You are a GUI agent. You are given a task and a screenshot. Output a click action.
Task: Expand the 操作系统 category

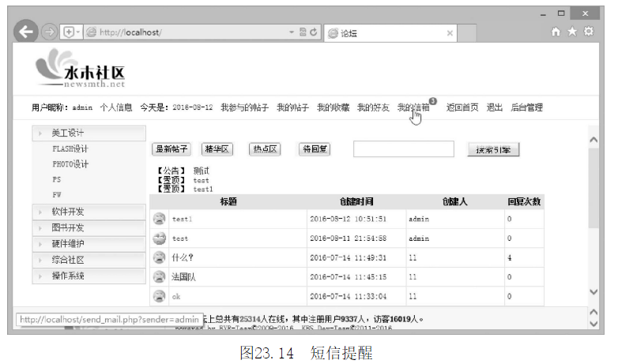89,276
